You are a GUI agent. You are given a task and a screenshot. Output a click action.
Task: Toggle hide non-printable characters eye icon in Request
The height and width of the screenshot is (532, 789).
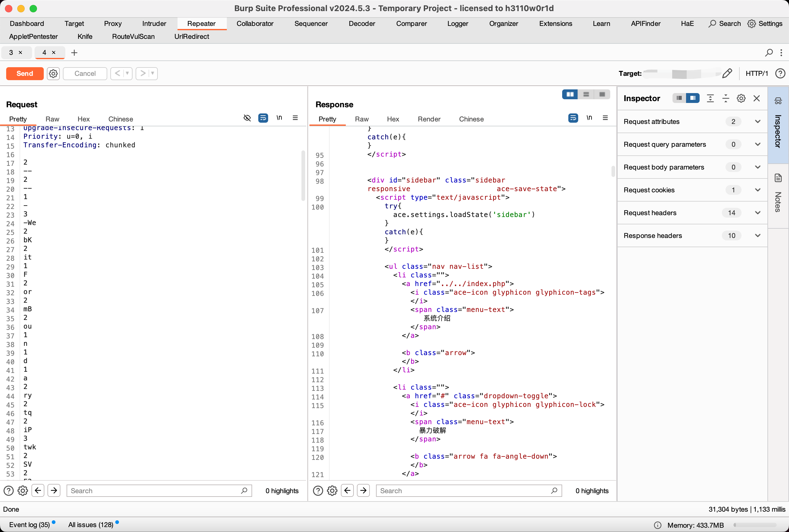click(x=247, y=118)
